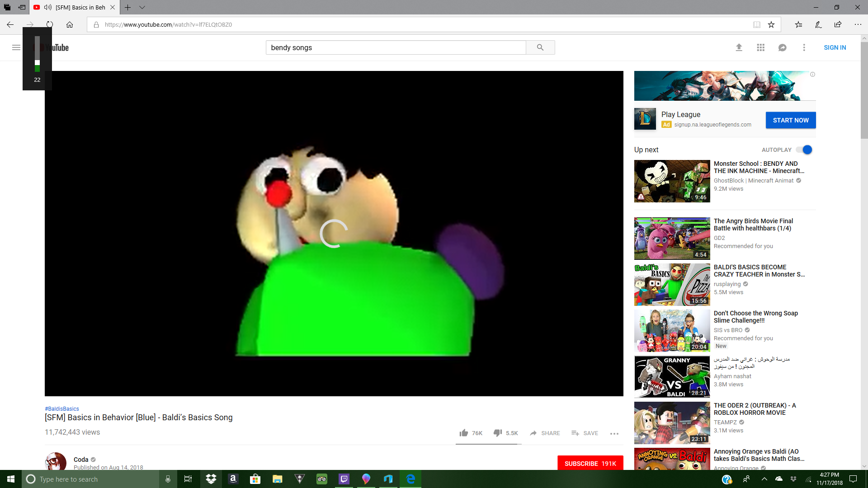Click START NOW ad button
This screenshot has height=488, width=868.
click(791, 120)
